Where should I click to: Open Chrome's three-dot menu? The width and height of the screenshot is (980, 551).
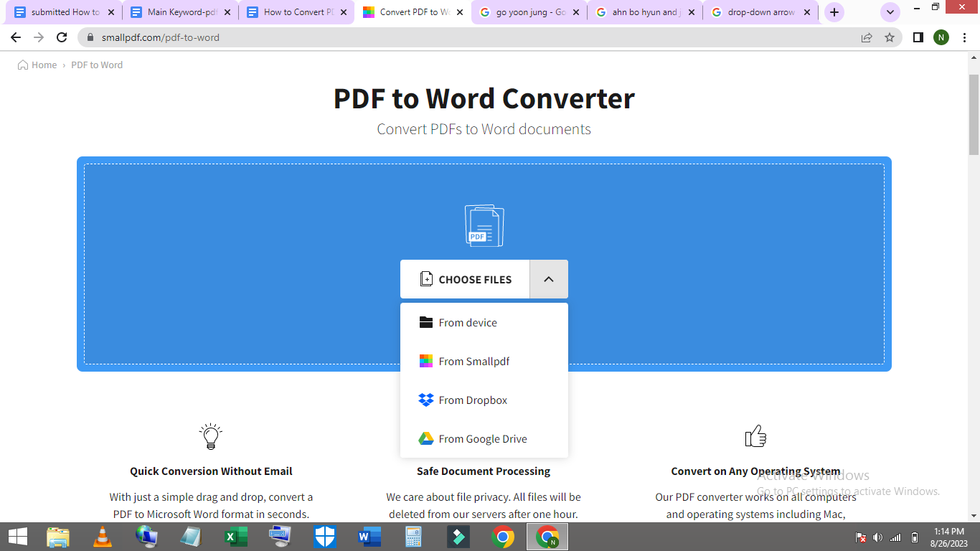[965, 37]
